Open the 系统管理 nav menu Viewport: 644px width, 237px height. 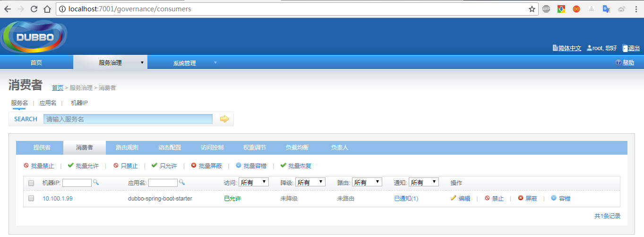[184, 62]
